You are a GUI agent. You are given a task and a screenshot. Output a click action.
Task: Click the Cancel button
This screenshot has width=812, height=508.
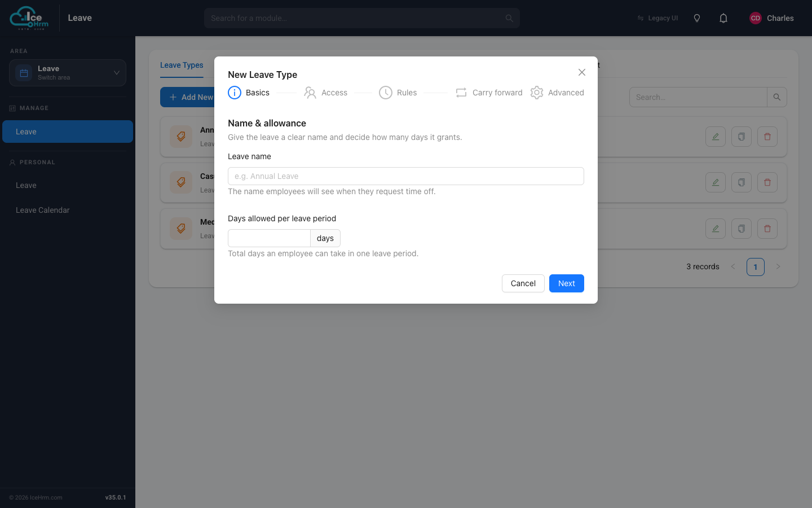[523, 283]
